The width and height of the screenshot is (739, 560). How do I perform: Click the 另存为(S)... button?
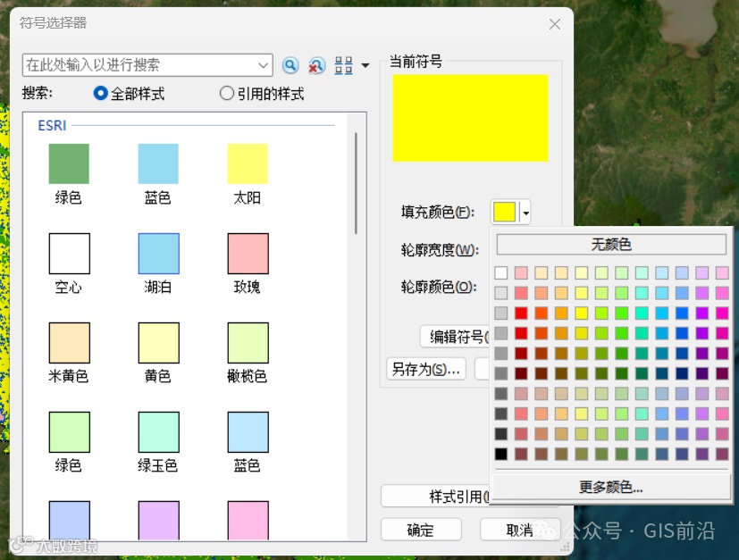[426, 369]
